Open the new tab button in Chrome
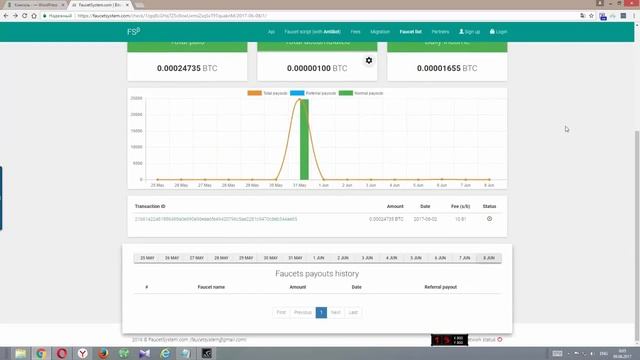Screen dimensions: 640x360 click(139, 5)
